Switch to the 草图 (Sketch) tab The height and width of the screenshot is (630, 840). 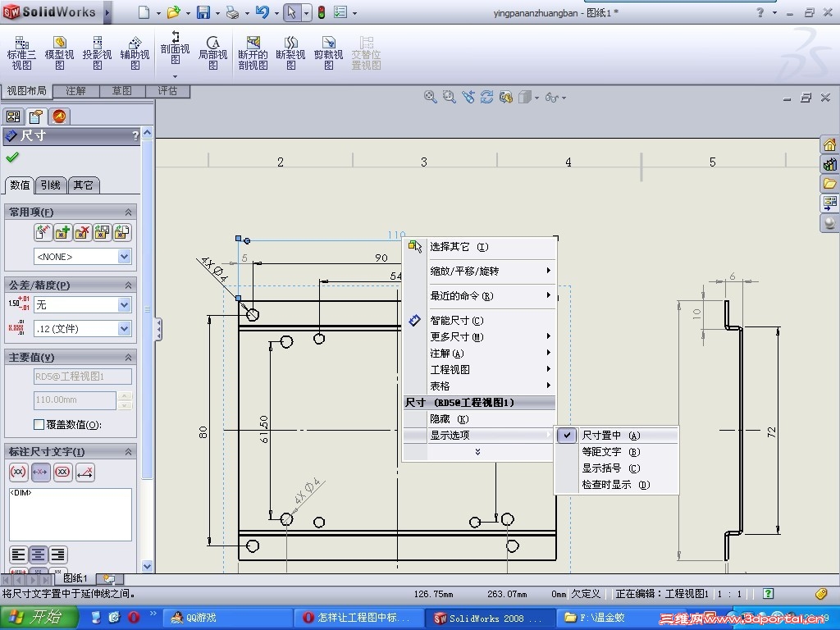pos(121,91)
